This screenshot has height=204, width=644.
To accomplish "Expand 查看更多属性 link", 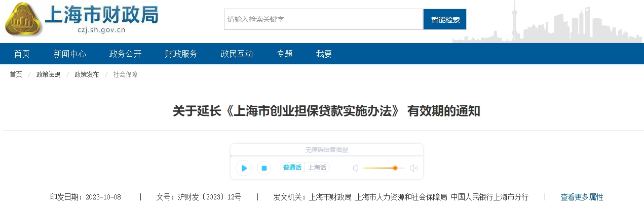I will pyautogui.click(x=582, y=197).
